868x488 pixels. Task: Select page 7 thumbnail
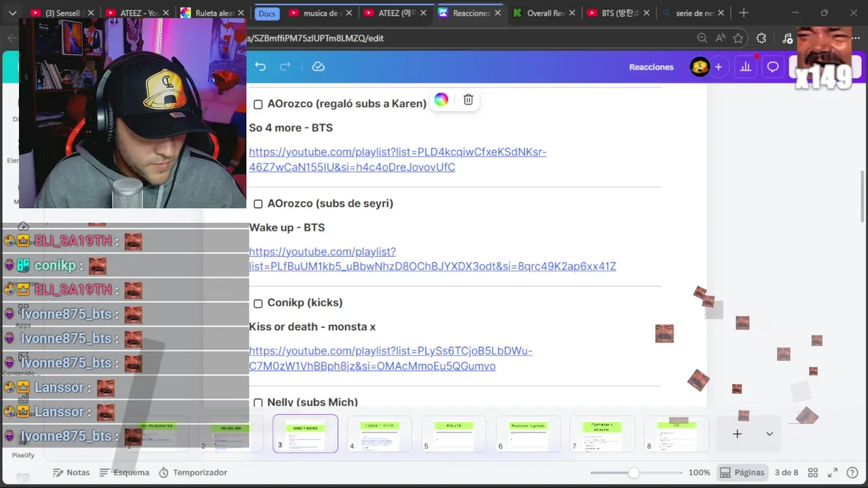(x=602, y=434)
